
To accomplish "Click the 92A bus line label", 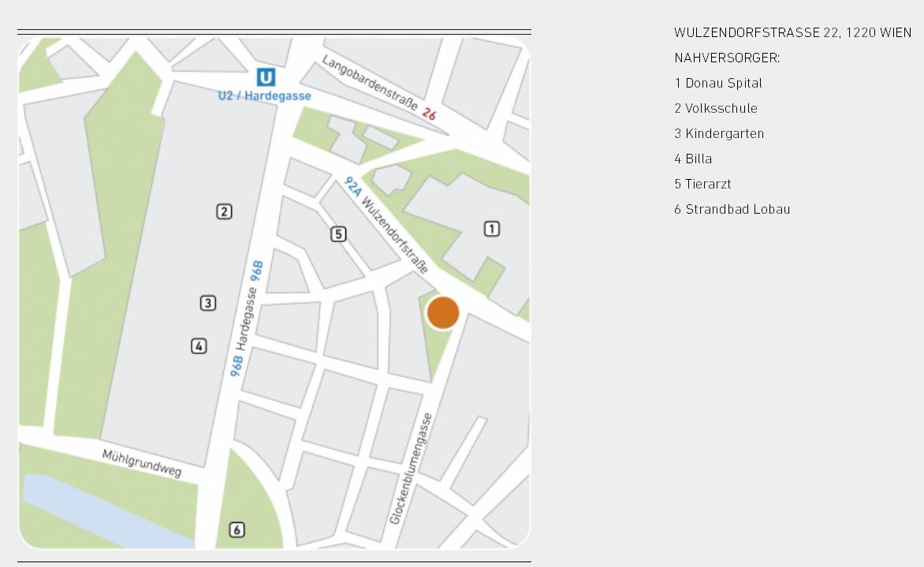I will pyautogui.click(x=352, y=187).
